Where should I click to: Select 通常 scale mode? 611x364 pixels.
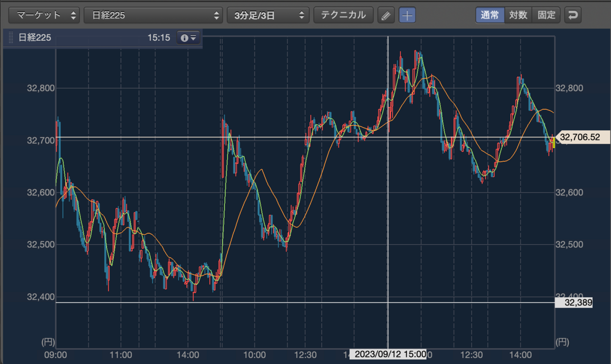[x=490, y=15]
